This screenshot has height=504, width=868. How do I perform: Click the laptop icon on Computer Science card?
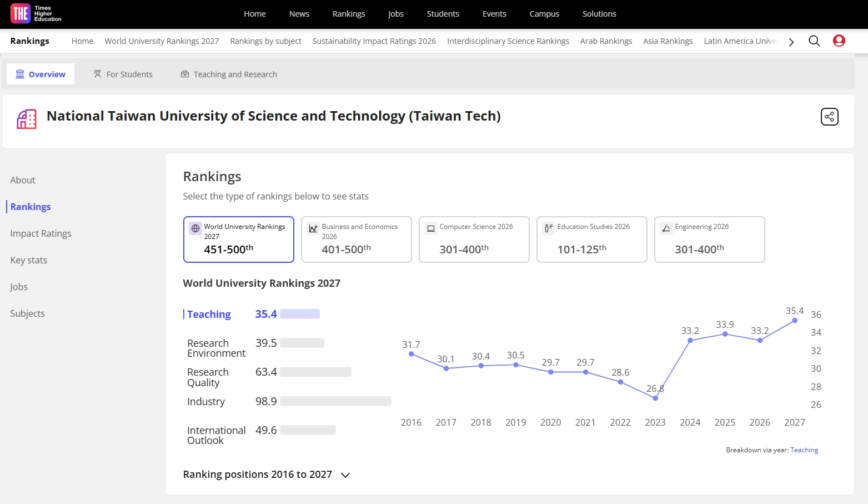coord(431,228)
